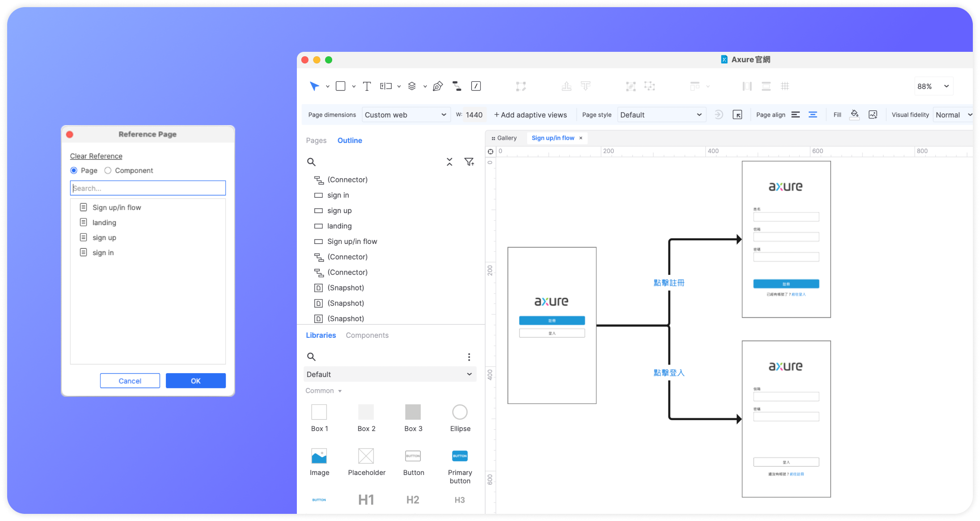Select the arrow selection tool
The height and width of the screenshot is (521, 980).
pyautogui.click(x=315, y=86)
